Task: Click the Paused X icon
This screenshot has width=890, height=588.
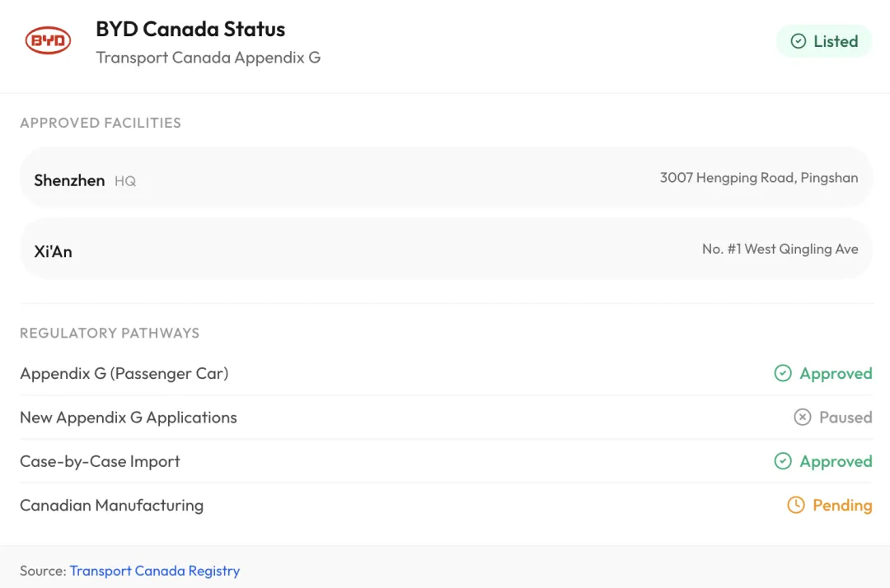Action: [803, 418]
